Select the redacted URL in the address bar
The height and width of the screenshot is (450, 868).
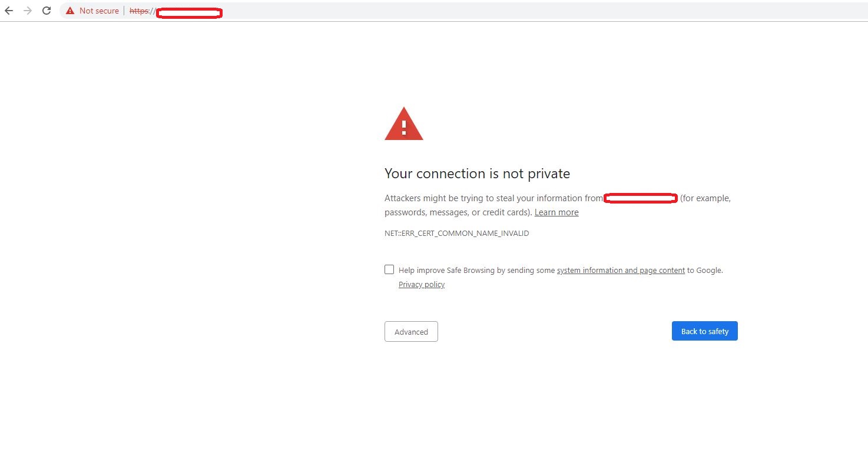click(x=189, y=13)
